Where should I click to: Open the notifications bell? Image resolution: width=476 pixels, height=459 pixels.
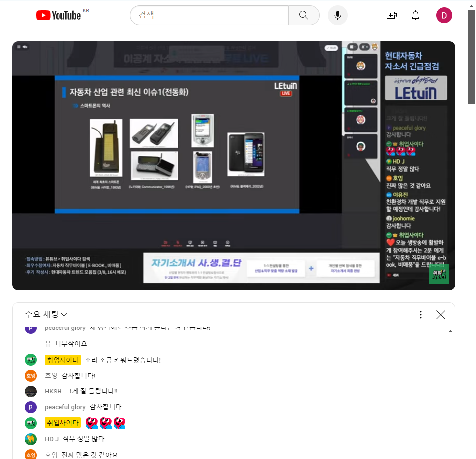416,15
